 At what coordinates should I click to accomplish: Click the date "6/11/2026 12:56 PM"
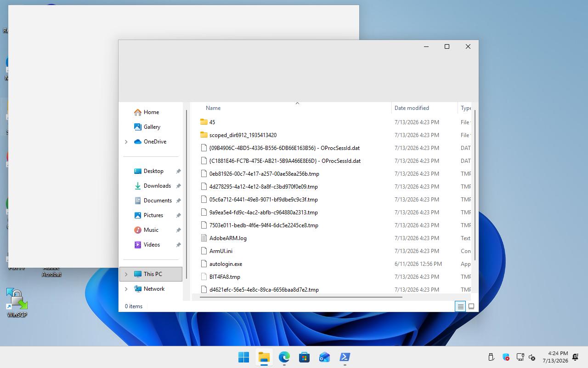pyautogui.click(x=418, y=264)
